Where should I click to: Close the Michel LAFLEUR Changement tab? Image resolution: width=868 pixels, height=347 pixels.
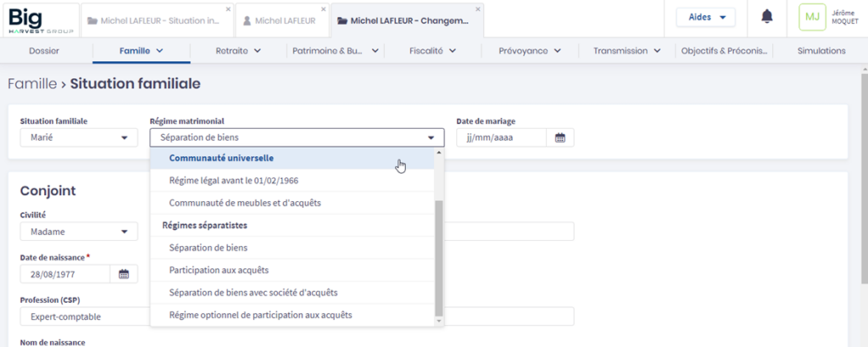point(478,9)
